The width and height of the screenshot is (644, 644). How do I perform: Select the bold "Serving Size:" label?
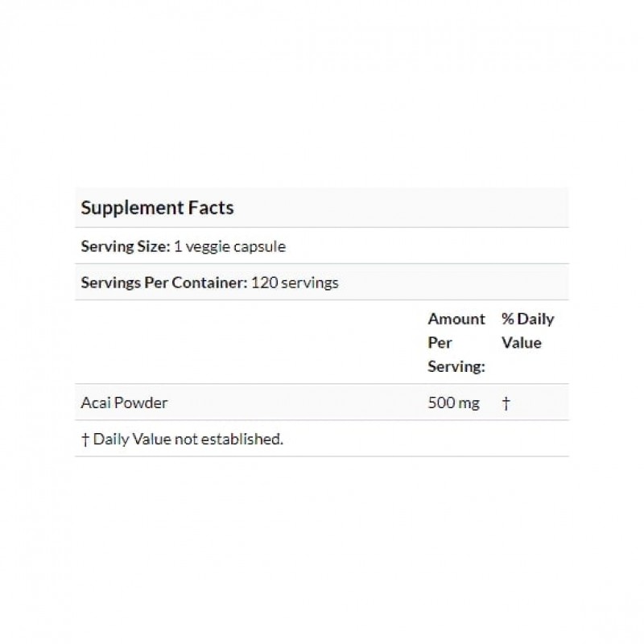point(126,246)
